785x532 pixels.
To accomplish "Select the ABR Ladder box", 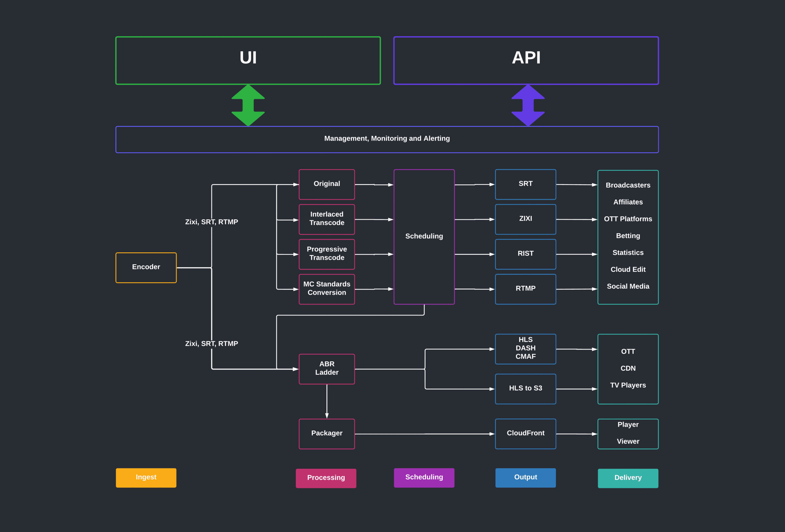I will tap(327, 369).
